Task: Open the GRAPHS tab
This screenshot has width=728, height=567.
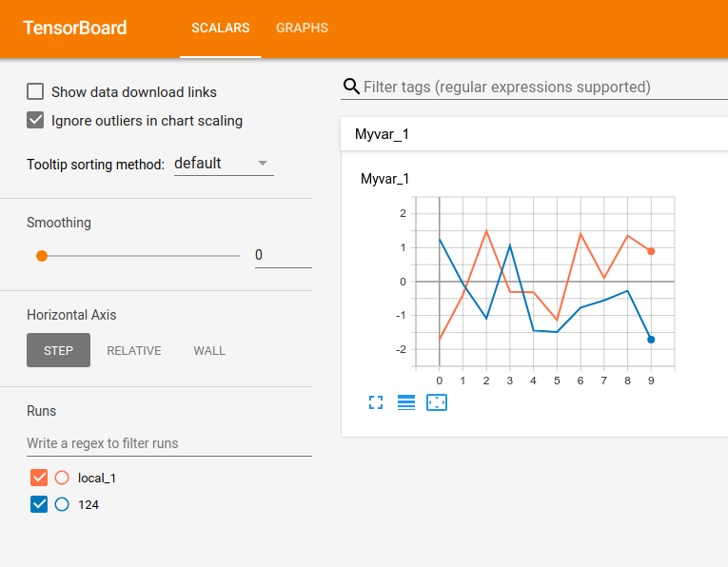Action: [x=303, y=28]
